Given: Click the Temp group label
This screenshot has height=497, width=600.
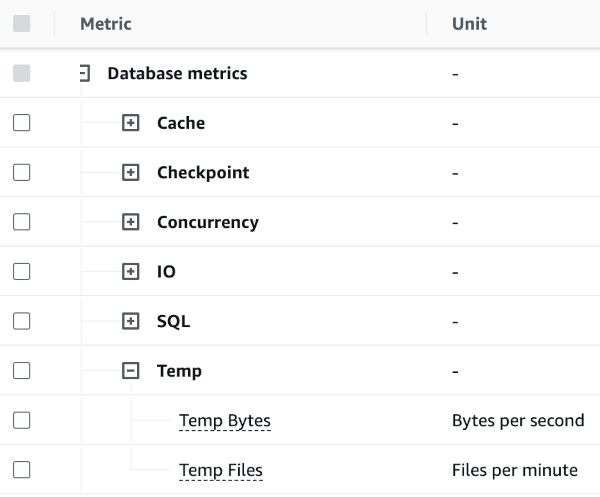Looking at the screenshot, I should [x=179, y=371].
